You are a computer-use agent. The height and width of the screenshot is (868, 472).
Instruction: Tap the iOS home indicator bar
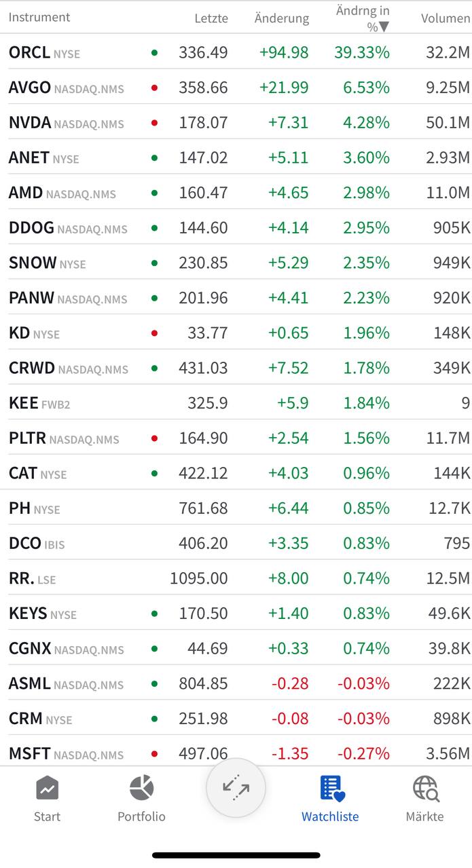pyautogui.click(x=236, y=855)
